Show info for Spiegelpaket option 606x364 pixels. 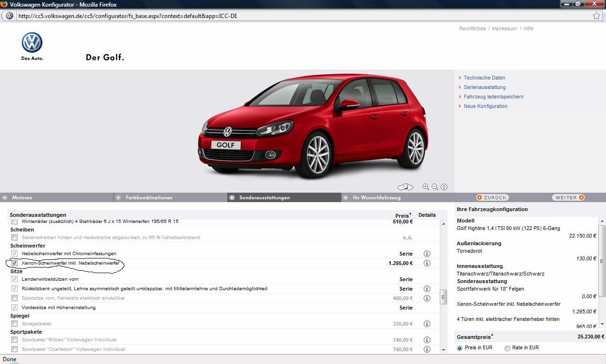[427, 324]
